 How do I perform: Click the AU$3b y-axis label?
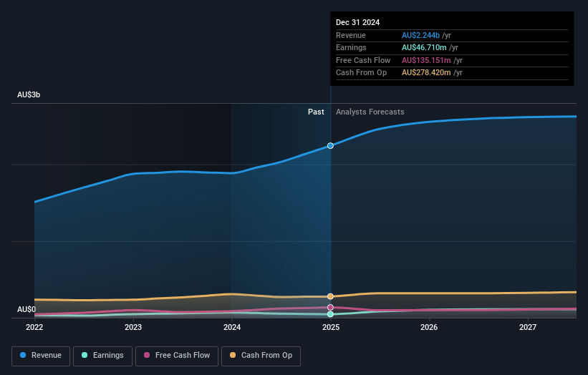click(x=29, y=94)
